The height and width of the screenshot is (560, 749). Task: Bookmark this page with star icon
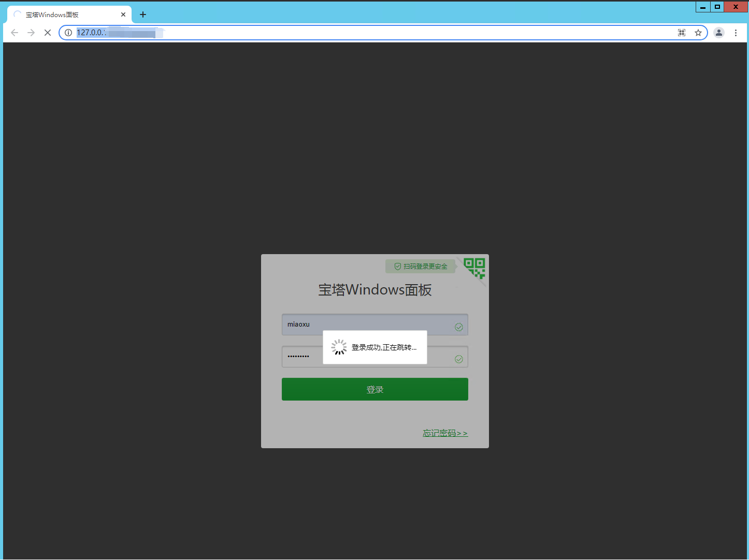point(698,33)
